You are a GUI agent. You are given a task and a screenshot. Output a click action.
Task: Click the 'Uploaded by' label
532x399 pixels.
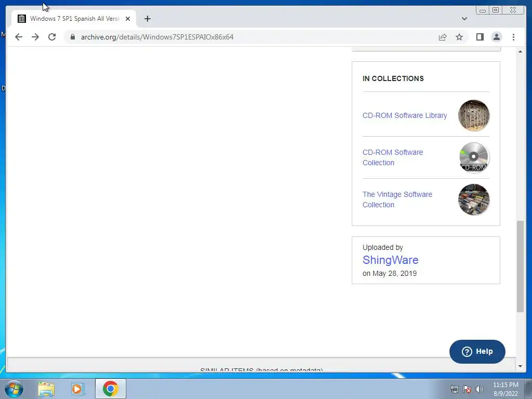[x=383, y=247]
